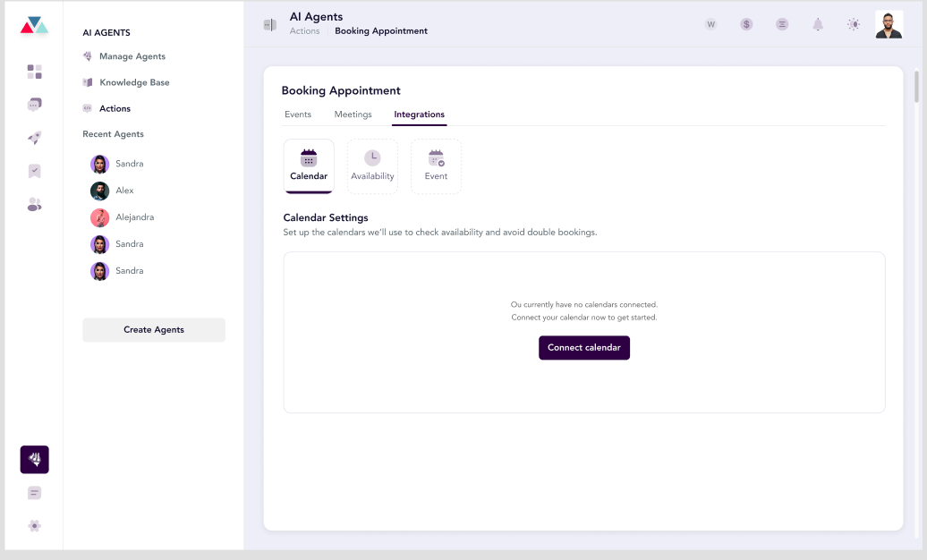Select the Event integration card
This screenshot has width=927, height=560.
pyautogui.click(x=437, y=166)
